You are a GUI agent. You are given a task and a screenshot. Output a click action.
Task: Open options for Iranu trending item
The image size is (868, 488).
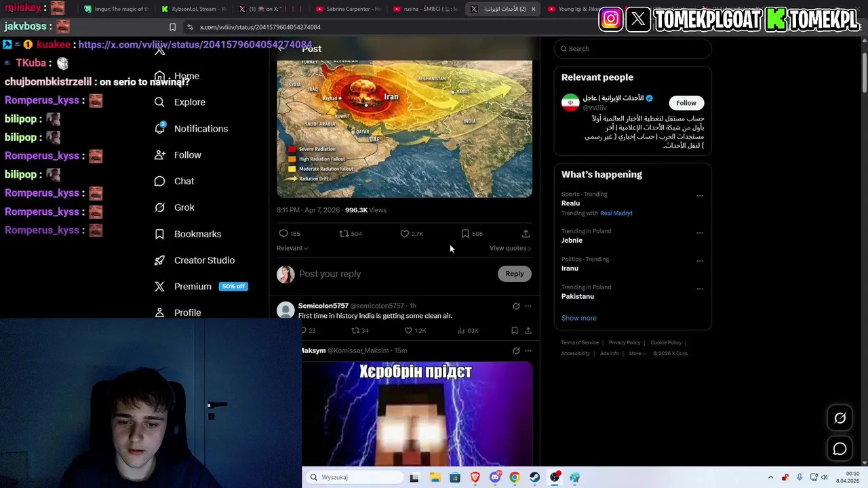coord(700,261)
